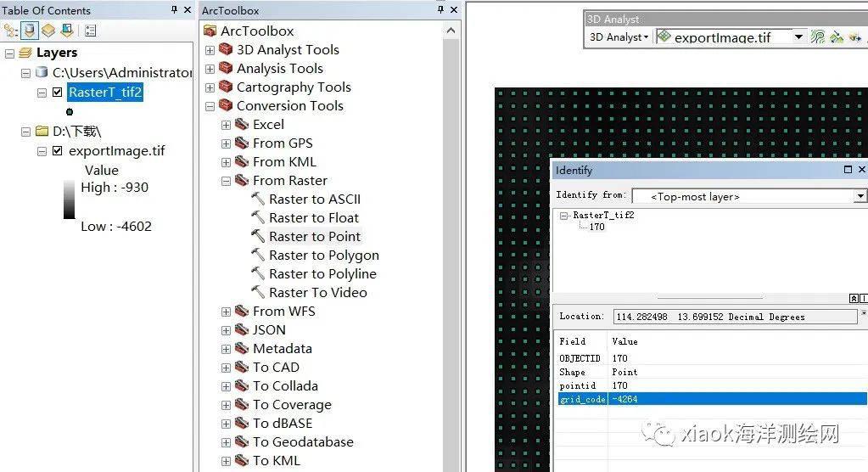Uncheck the RasterT_tif2 layer checkbox
The width and height of the screenshot is (868, 472).
[x=58, y=93]
